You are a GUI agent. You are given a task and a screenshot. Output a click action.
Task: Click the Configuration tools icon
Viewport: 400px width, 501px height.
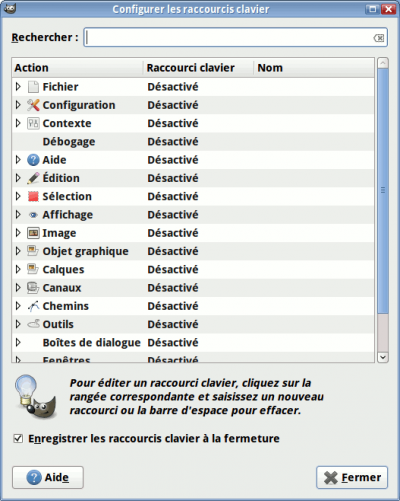[x=33, y=105]
